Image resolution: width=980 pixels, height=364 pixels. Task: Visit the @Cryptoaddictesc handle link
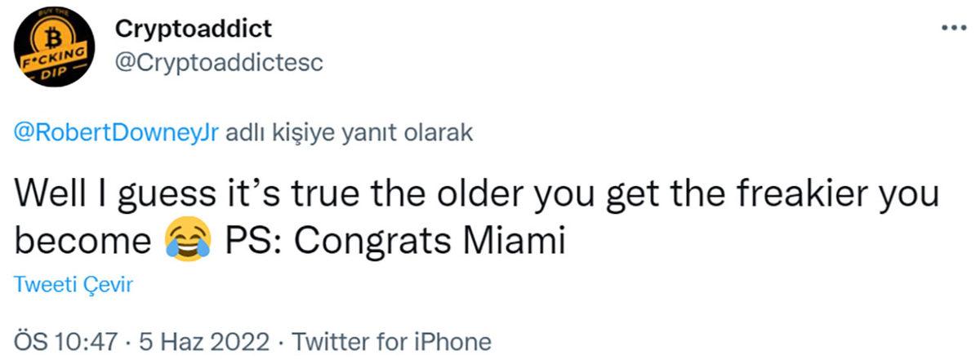[219, 64]
